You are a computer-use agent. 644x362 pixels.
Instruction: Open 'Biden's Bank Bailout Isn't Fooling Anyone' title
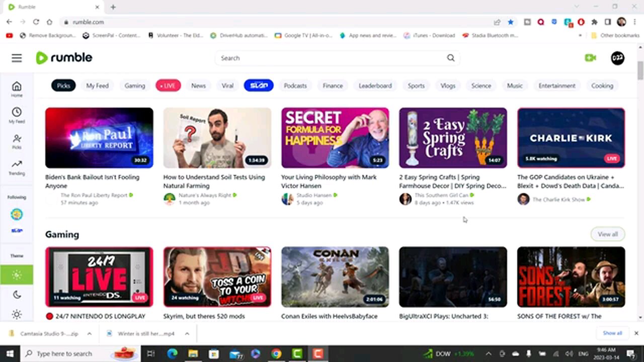tap(92, 182)
